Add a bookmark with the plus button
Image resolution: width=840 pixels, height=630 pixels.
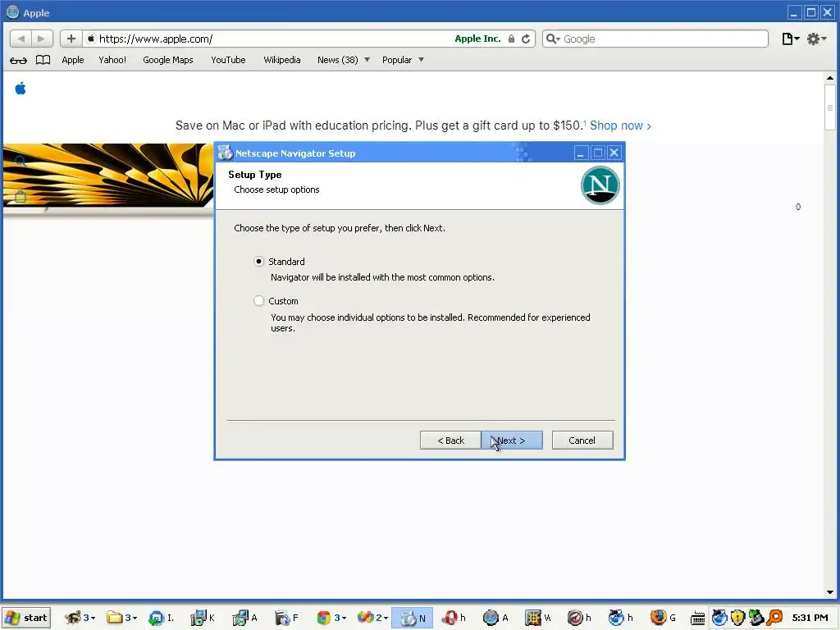tap(71, 39)
